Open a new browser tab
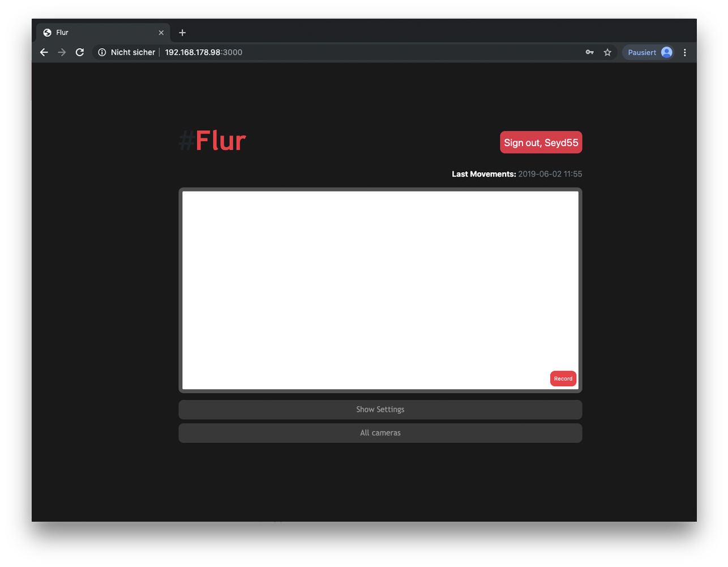The width and height of the screenshot is (728, 567). pos(182,33)
